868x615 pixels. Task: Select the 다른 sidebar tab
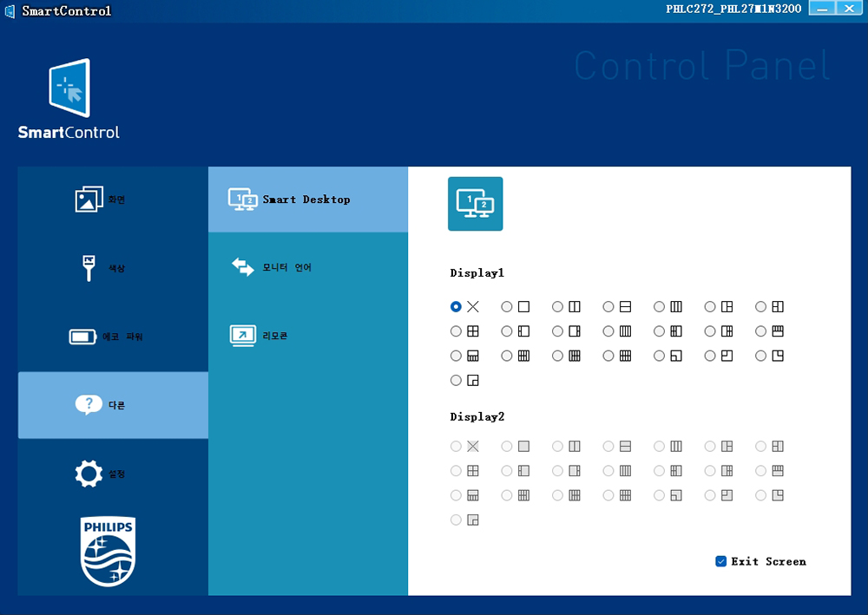[x=113, y=405]
